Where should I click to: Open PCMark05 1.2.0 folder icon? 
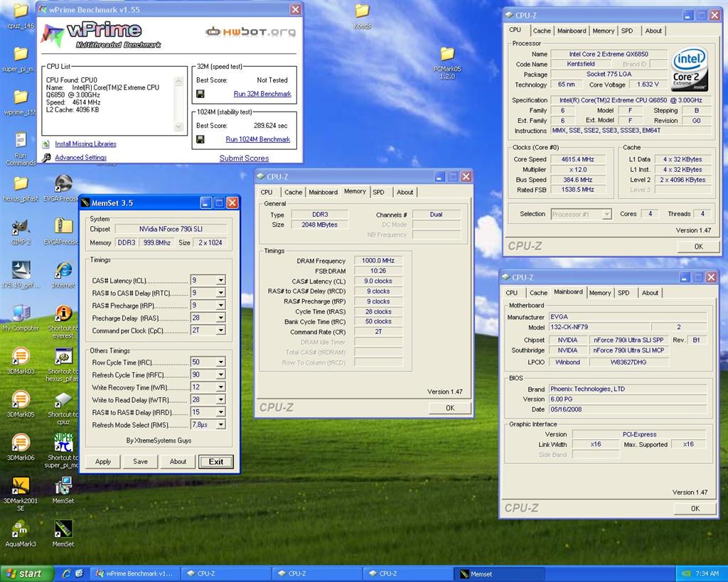point(447,54)
